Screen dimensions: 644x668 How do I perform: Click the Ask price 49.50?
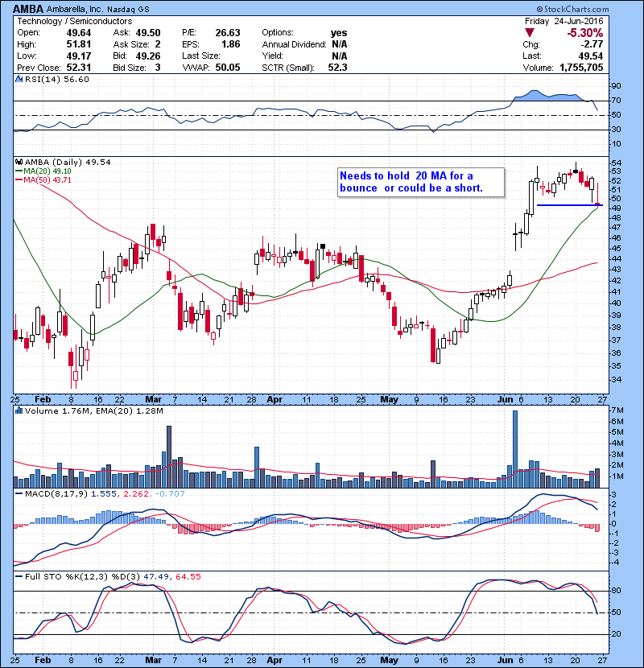pyautogui.click(x=148, y=33)
